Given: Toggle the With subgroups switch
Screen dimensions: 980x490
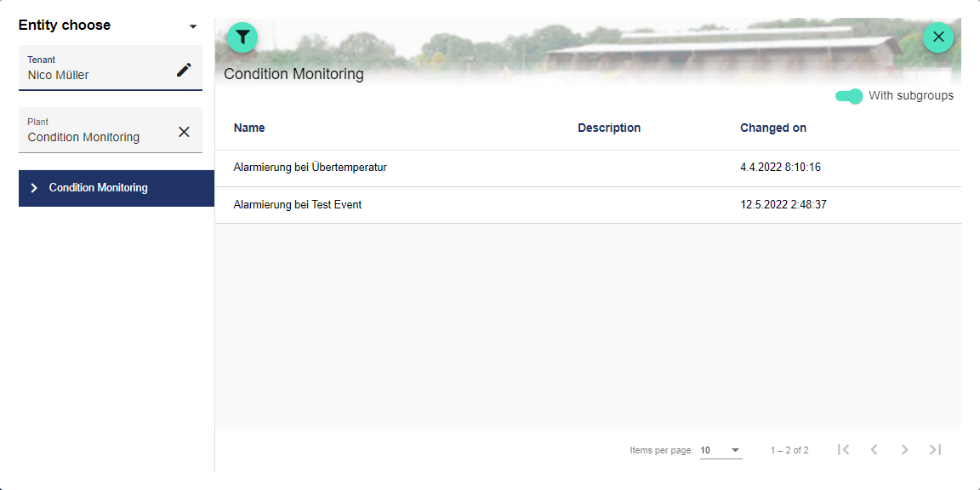Looking at the screenshot, I should [849, 96].
